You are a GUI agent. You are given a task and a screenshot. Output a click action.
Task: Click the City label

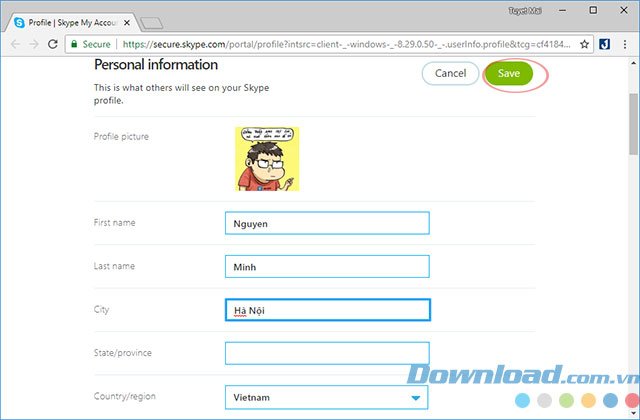[x=101, y=309]
